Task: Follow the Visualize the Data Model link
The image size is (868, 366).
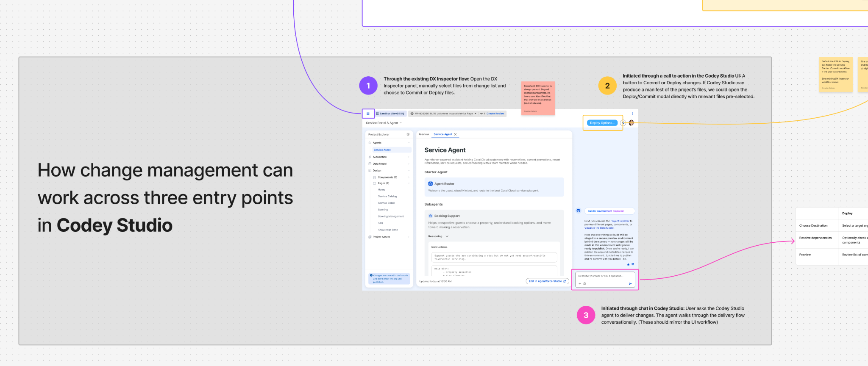Action: (599, 228)
